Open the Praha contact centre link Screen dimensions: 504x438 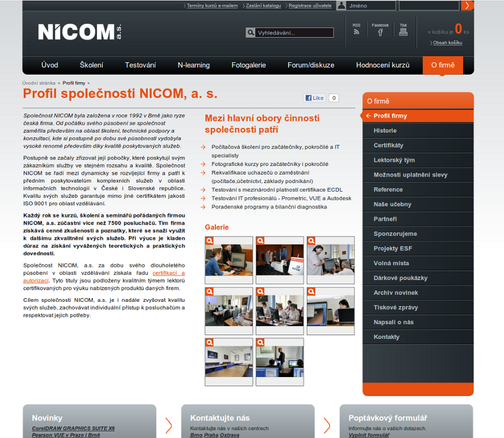[x=211, y=435]
